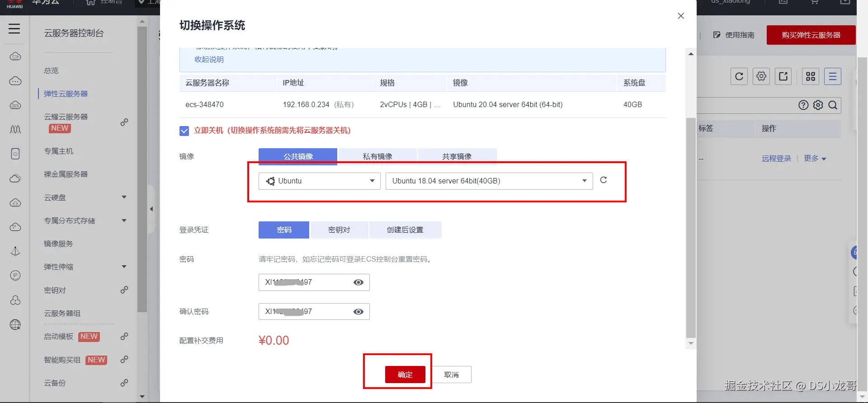868x403 pixels.
Task: Open the IP circle icon in the left rail
Action: coord(15,276)
